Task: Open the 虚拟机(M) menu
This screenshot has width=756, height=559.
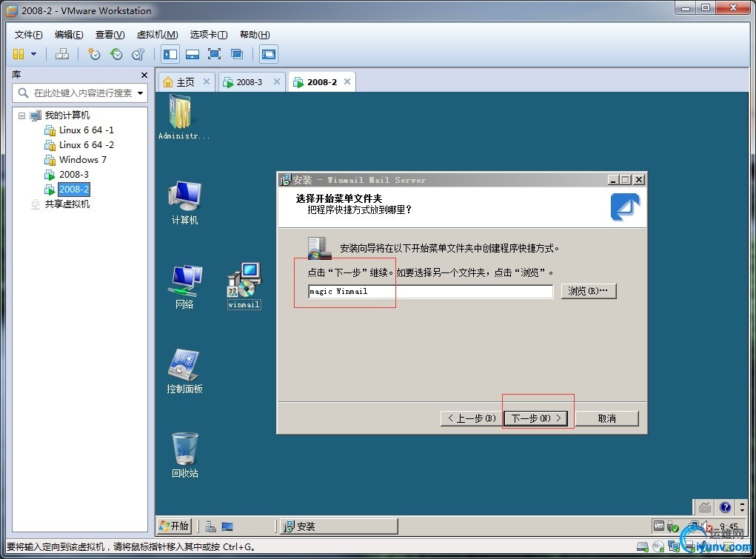Action: click(x=157, y=35)
